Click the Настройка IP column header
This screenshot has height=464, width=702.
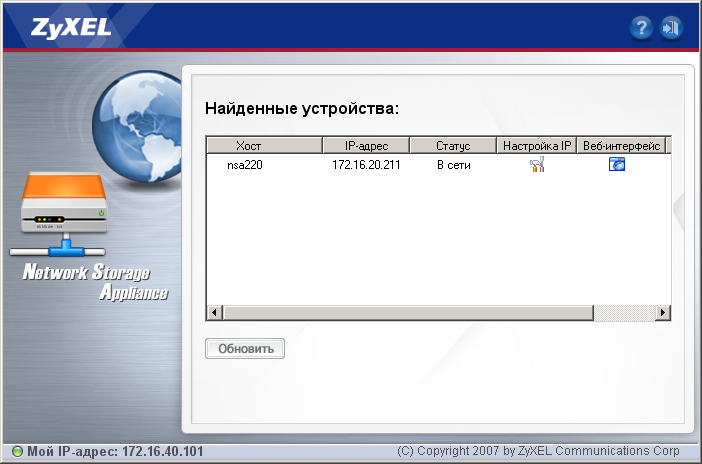tap(537, 146)
